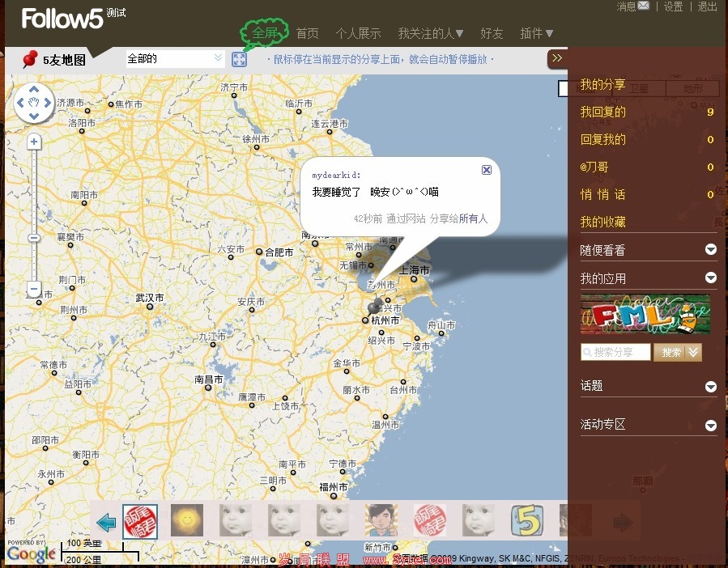The height and width of the screenshot is (568, 728).
Task: Open the messages envelope icon
Action: 644,6
